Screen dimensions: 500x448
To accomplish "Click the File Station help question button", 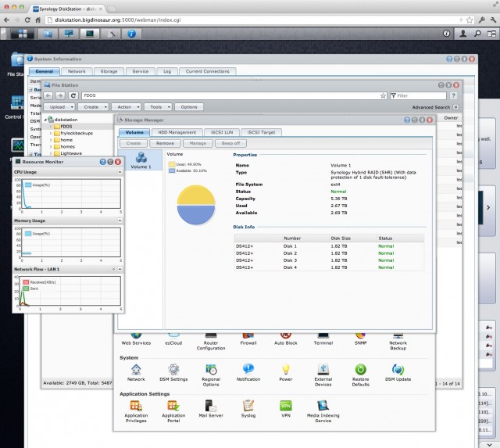I will [x=453, y=95].
